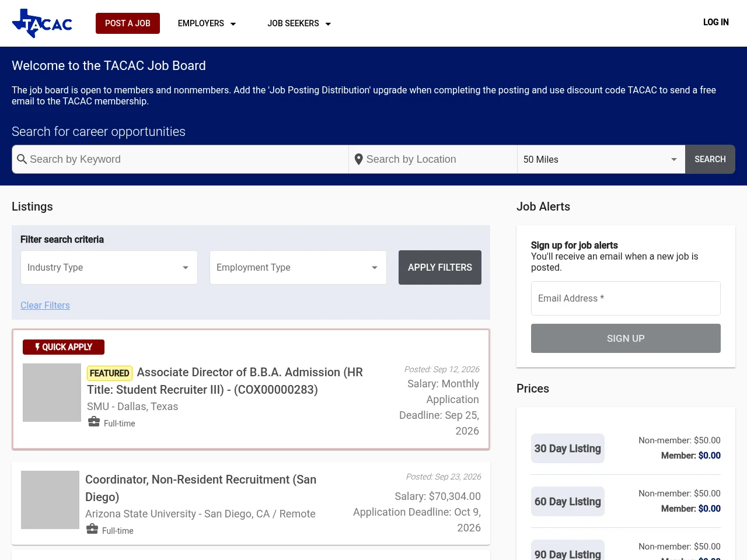Click the Apply Filters button

(x=440, y=267)
